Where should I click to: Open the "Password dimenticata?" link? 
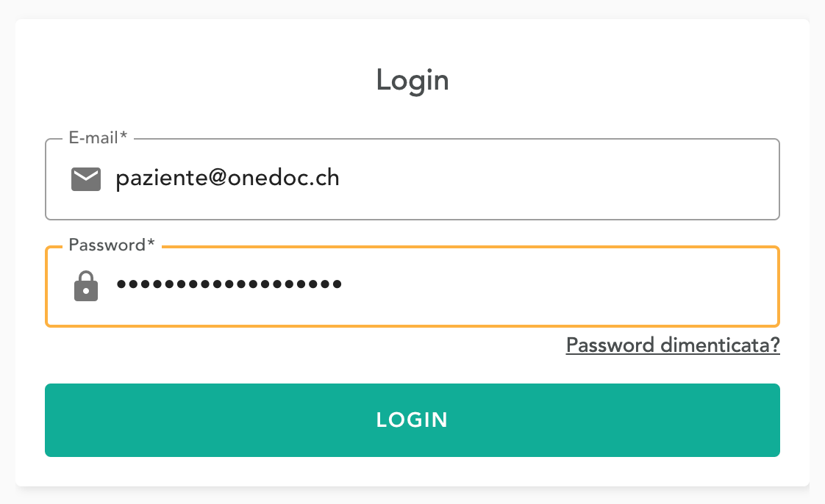click(672, 345)
